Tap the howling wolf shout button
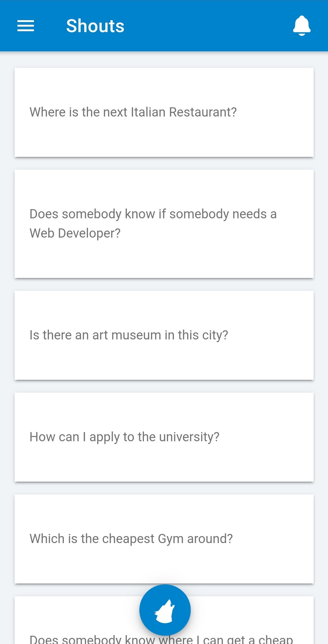 coord(165,610)
